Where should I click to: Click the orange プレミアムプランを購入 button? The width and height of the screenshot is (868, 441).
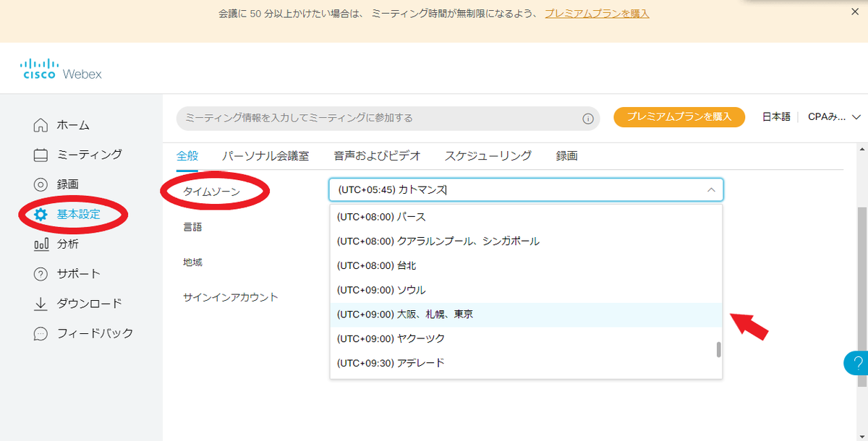coord(679,116)
